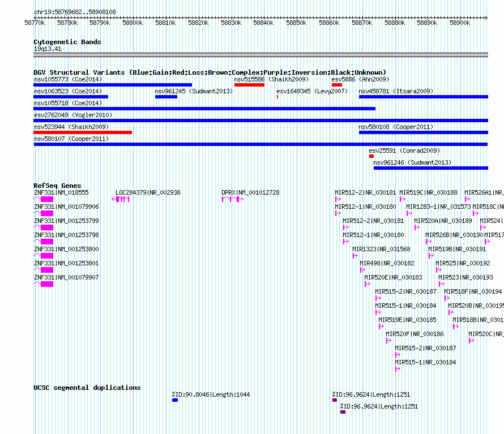This screenshot has width=504, height=434.
Task: Click the MIR518B arrow glyph
Action: click(455, 326)
